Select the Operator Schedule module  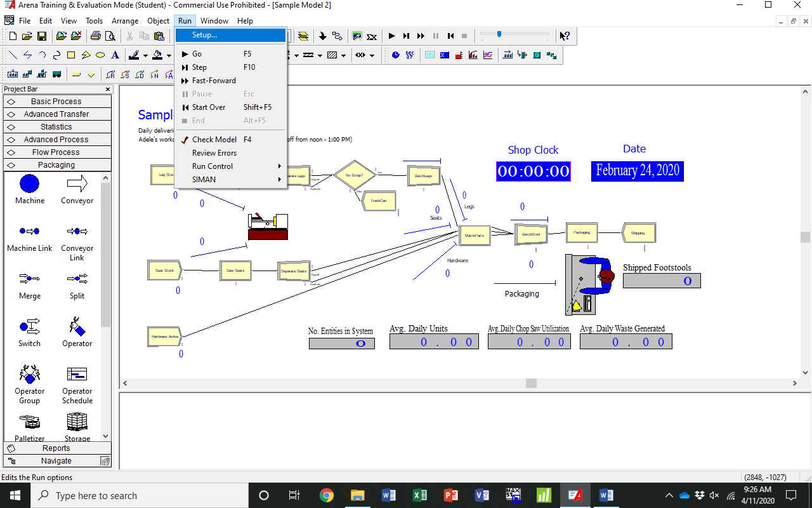tap(77, 385)
